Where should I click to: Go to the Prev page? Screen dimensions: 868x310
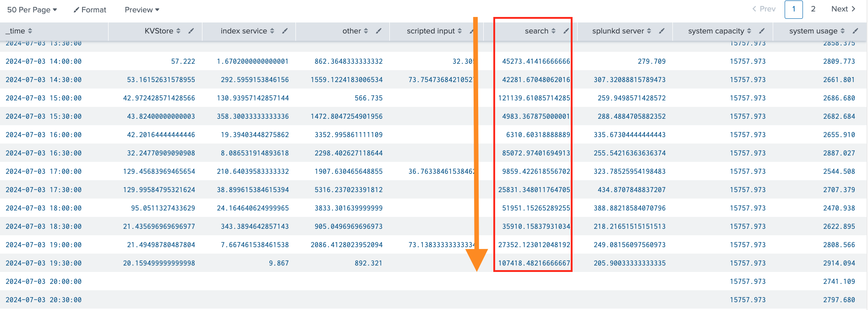764,9
